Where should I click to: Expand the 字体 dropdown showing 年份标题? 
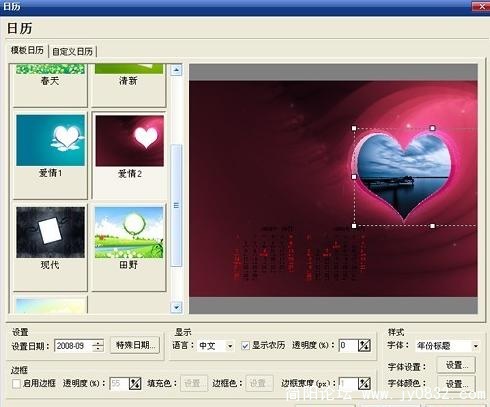(x=447, y=346)
